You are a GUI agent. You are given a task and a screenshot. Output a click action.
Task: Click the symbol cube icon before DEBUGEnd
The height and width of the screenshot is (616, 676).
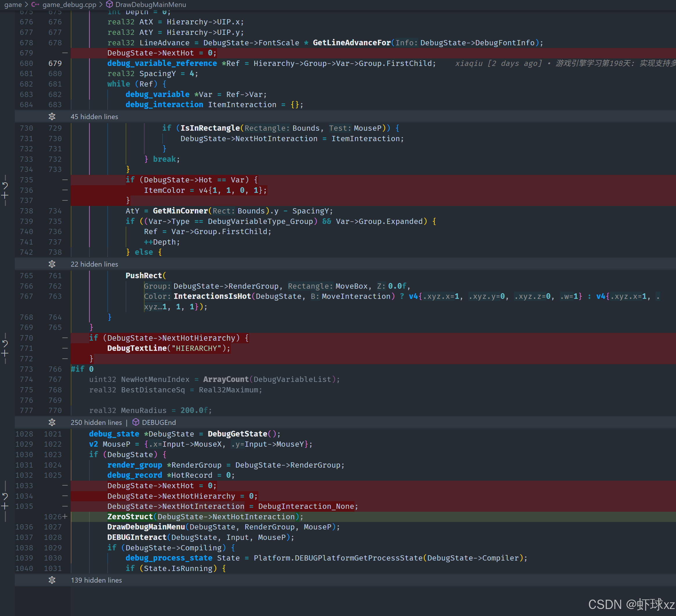pyautogui.click(x=136, y=422)
